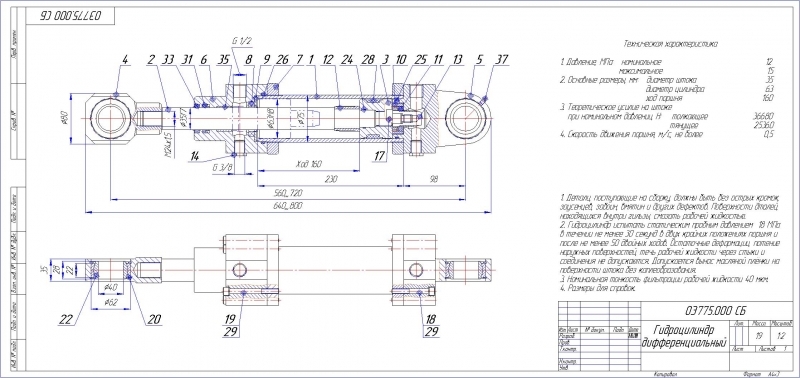
Task: Select callout number 18 near right flange
Action: click(x=431, y=319)
